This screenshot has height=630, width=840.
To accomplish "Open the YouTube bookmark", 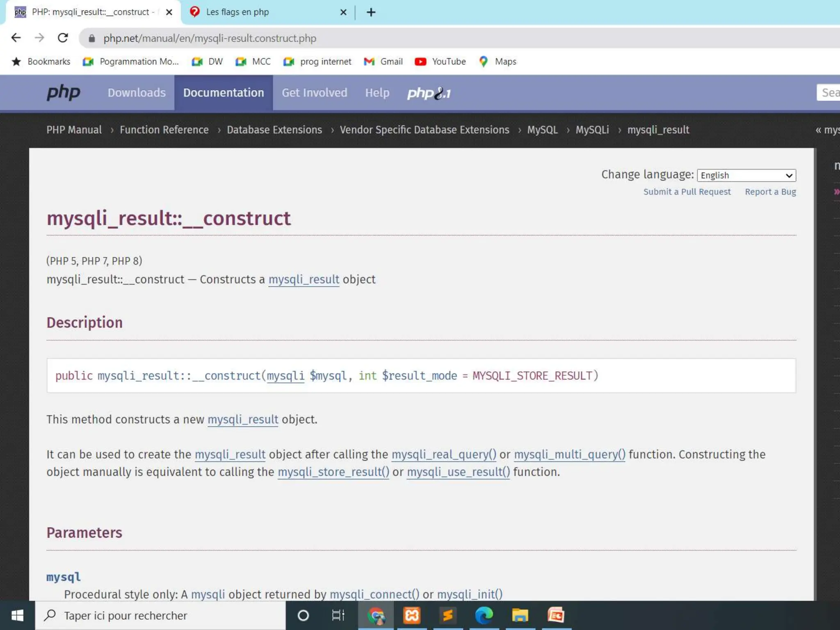I will point(440,62).
